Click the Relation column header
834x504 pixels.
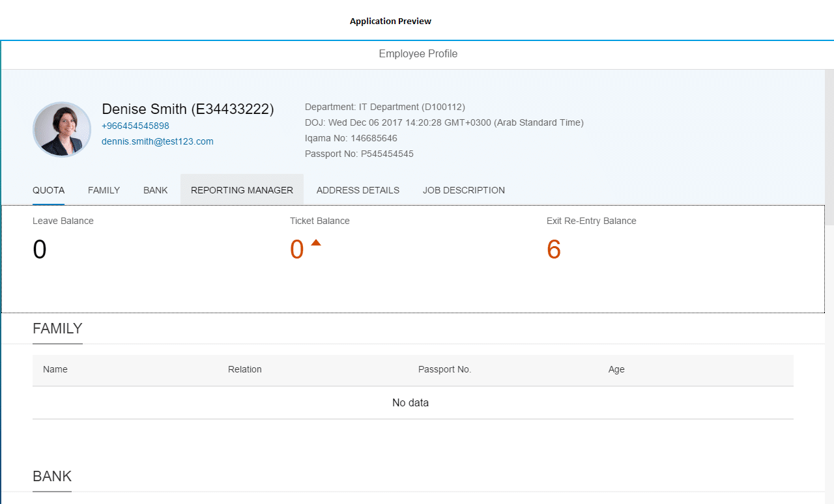pyautogui.click(x=244, y=369)
